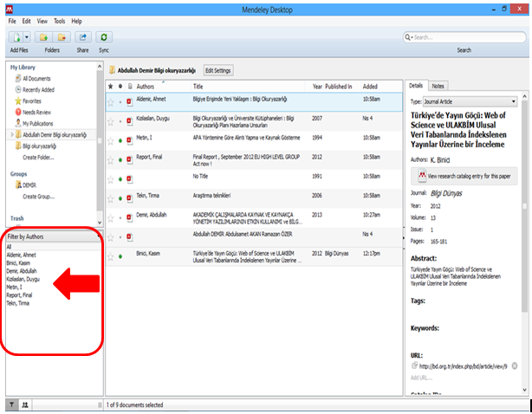The height and width of the screenshot is (414, 532).
Task: Click the filter funnel icon in status bar
Action: tap(12, 404)
